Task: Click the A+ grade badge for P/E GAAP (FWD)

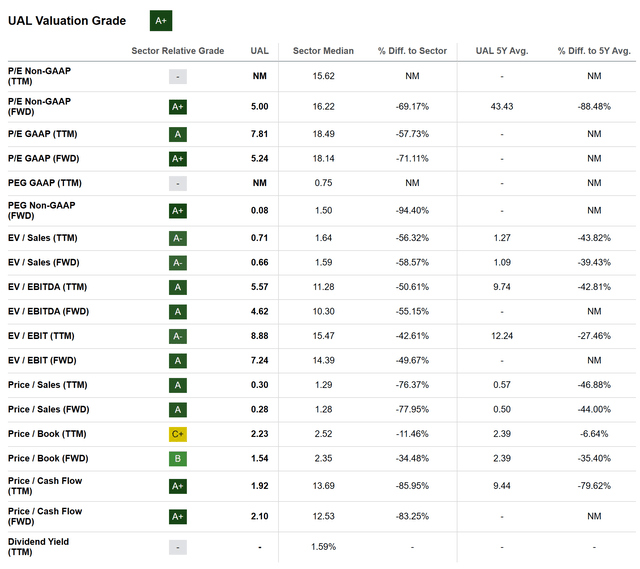Action: 178,159
